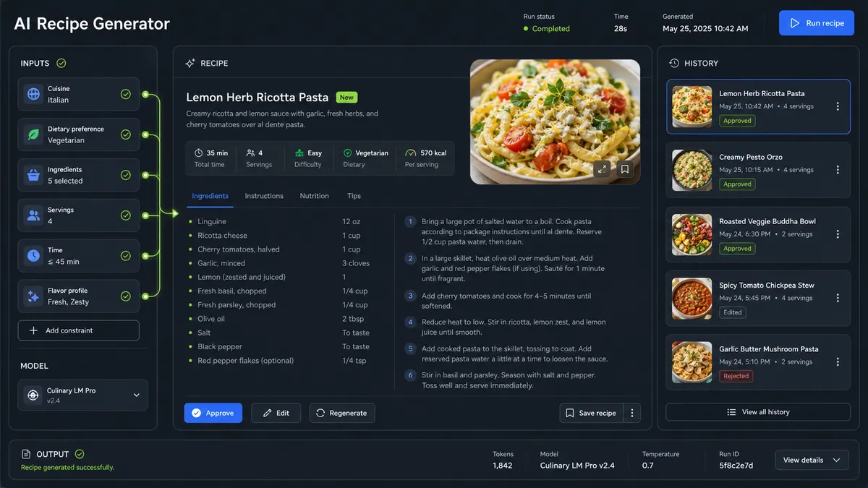The image size is (868, 488).
Task: Open the Culinary LM Pro model dropdown
Action: 83,395
